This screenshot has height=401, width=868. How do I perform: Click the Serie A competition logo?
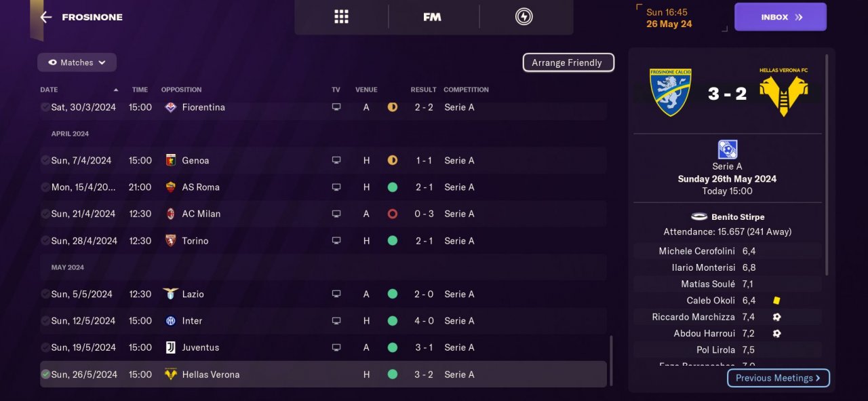click(727, 149)
